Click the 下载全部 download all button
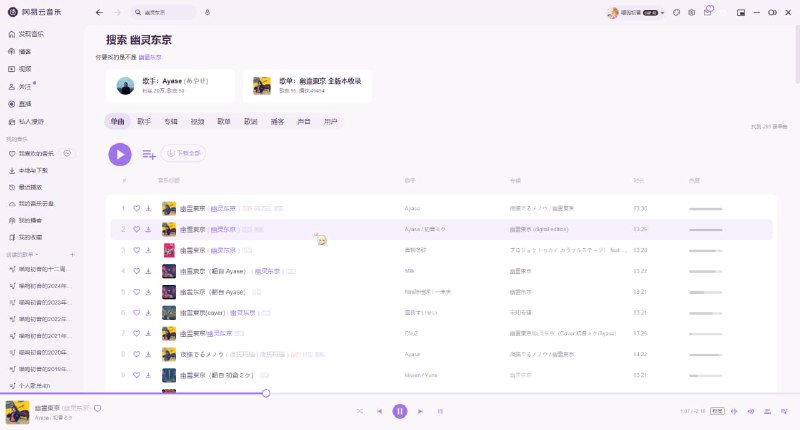The image size is (800, 430). [x=184, y=154]
